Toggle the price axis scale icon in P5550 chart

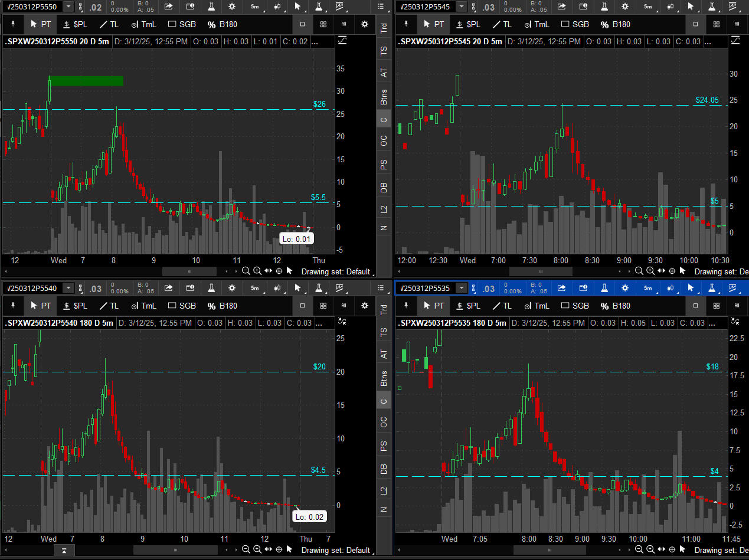(343, 40)
